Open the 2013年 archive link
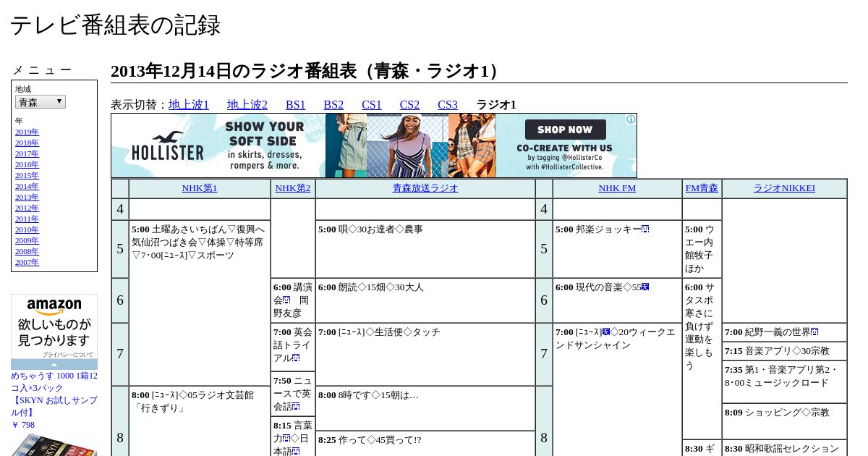The width and height of the screenshot is (868, 456). (27, 198)
